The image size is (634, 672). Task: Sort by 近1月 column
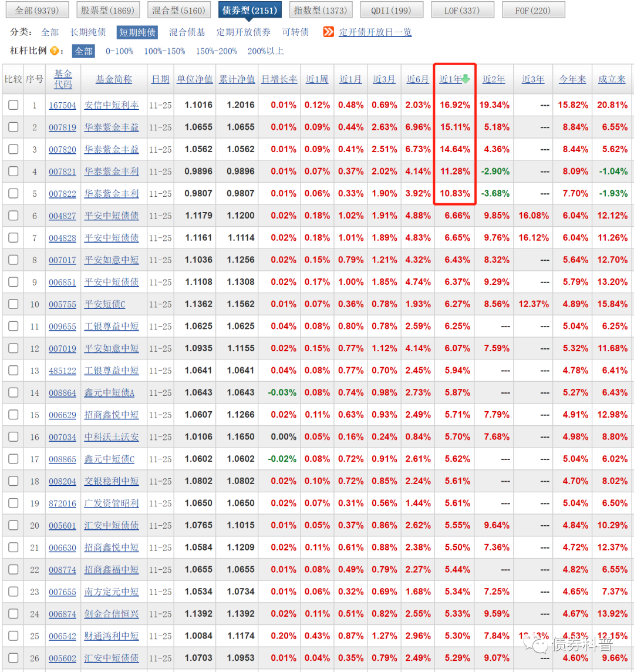pyautogui.click(x=350, y=79)
